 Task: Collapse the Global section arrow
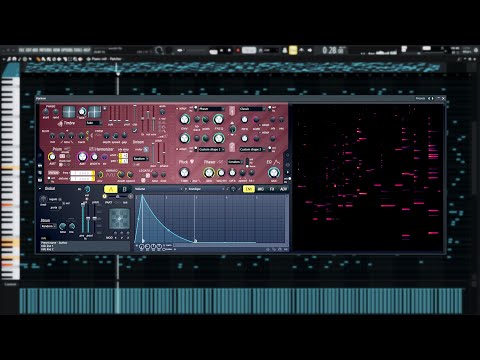click(40, 188)
